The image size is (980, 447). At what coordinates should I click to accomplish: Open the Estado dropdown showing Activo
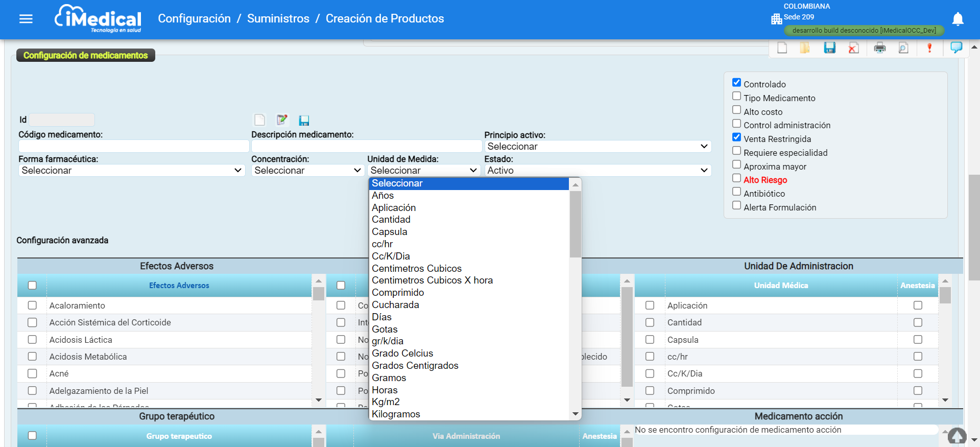click(x=597, y=171)
